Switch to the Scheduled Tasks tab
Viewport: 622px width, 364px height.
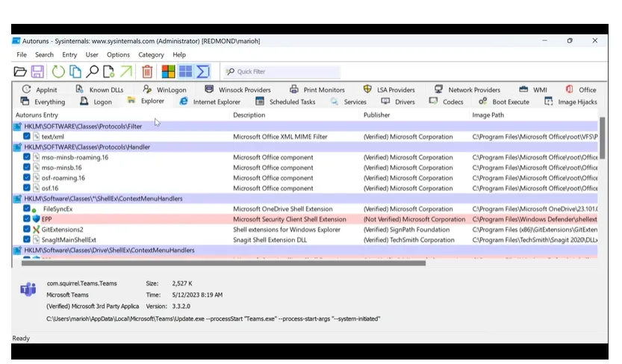pyautogui.click(x=285, y=101)
